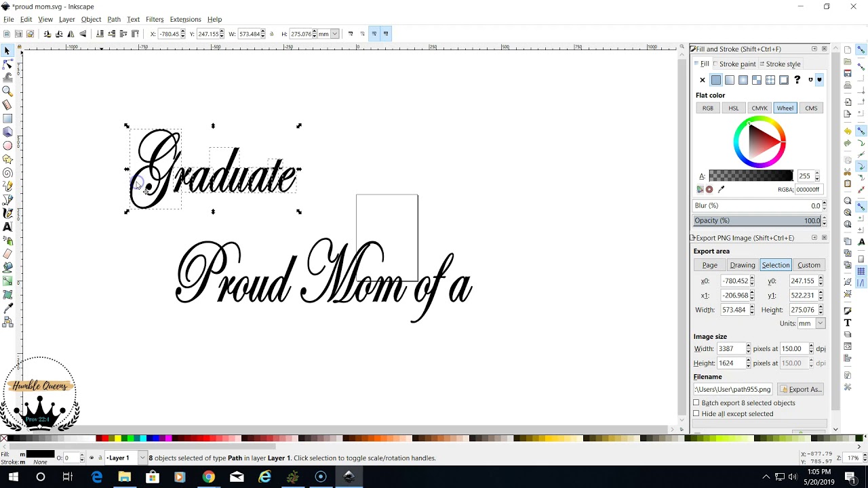This screenshot has height=488, width=868.
Task: Click the RGBA hex value field
Action: (808, 190)
